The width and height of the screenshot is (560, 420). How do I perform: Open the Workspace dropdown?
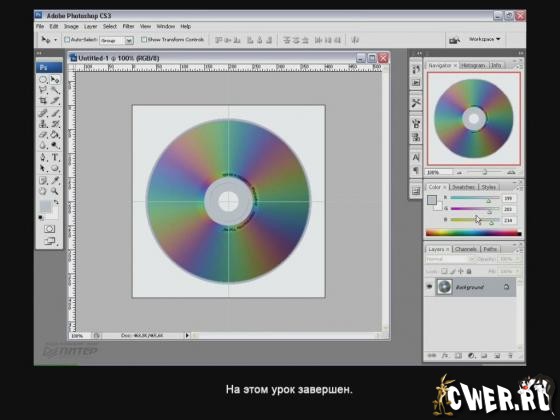click(485, 39)
